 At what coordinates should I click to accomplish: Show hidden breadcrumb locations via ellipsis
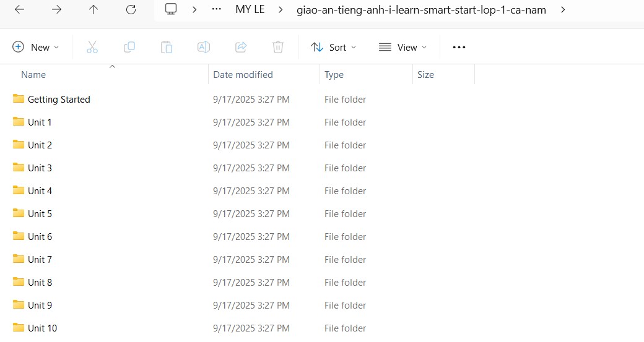pyautogui.click(x=216, y=10)
